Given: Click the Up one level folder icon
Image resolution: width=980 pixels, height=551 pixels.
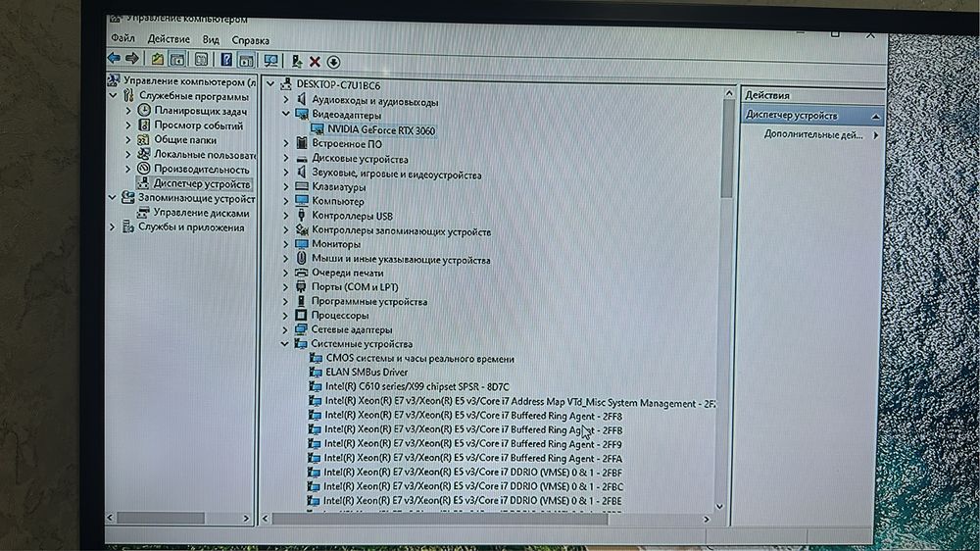Looking at the screenshot, I should (x=157, y=60).
